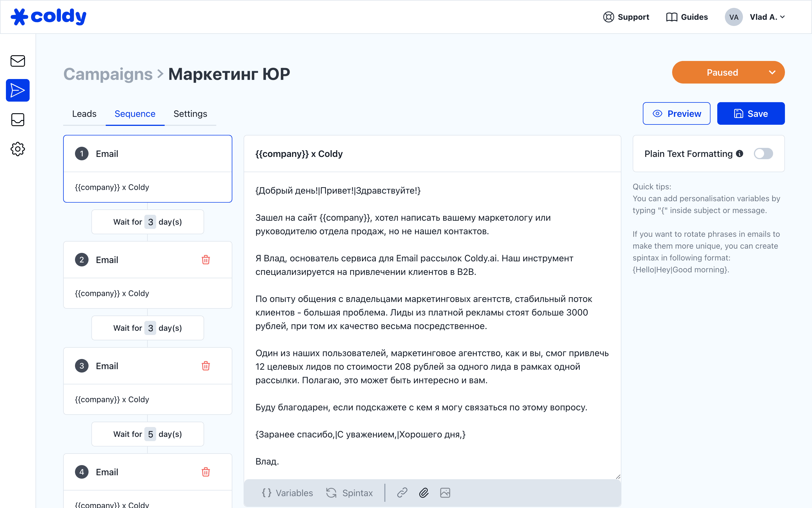Screen dimensions: 812x508
Task: Expand the Vlad A. account menu
Action: (767, 17)
